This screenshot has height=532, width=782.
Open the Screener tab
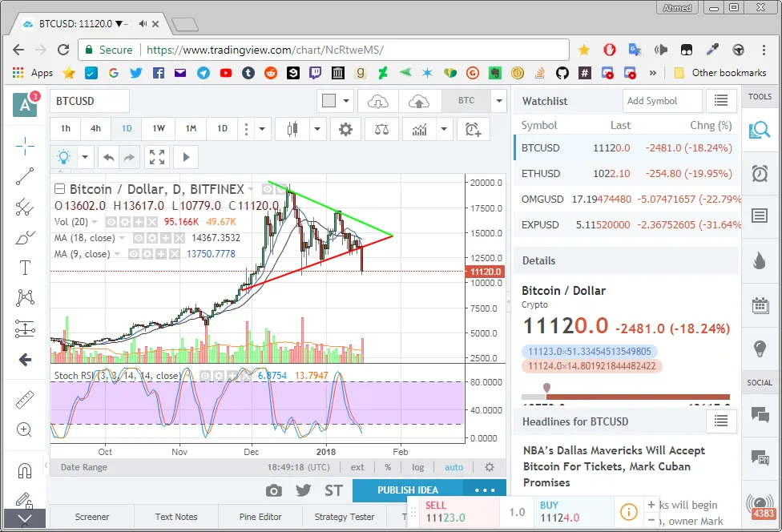pyautogui.click(x=92, y=517)
